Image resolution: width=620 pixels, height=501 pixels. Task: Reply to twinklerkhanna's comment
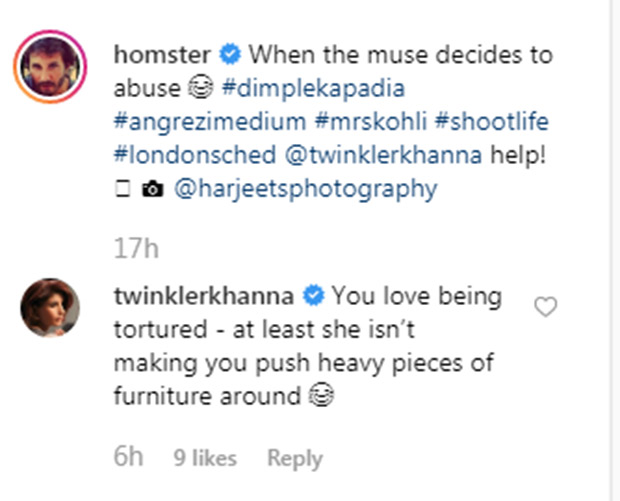tap(294, 459)
